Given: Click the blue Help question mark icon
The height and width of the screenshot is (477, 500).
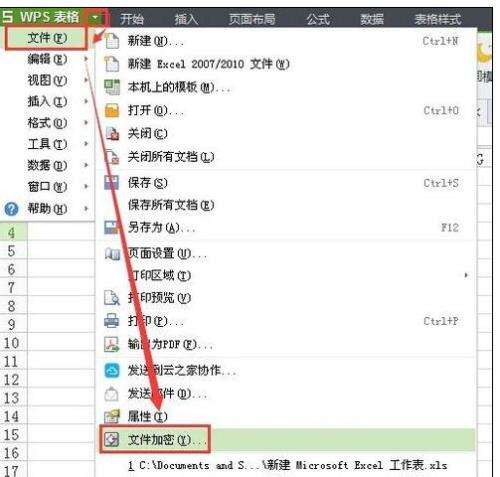Looking at the screenshot, I should pos(11,209).
